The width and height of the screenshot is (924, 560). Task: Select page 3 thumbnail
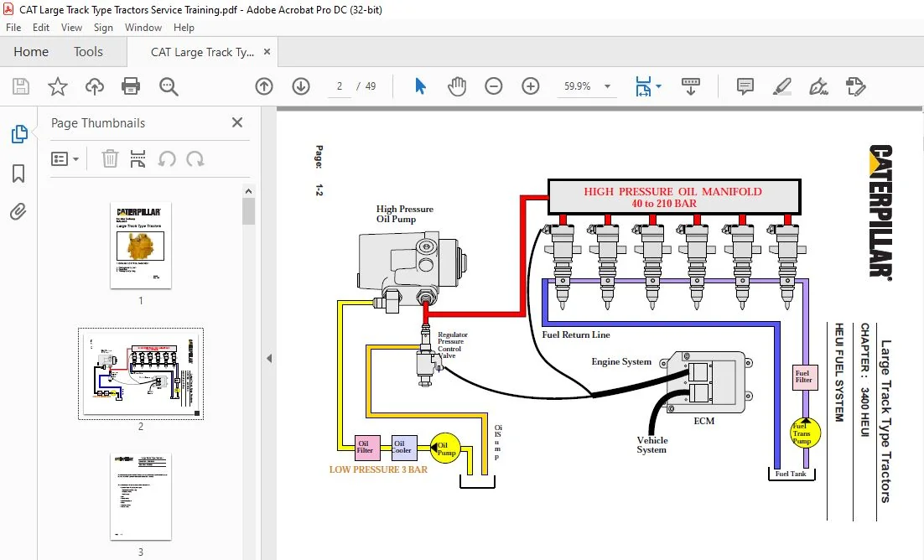point(141,496)
